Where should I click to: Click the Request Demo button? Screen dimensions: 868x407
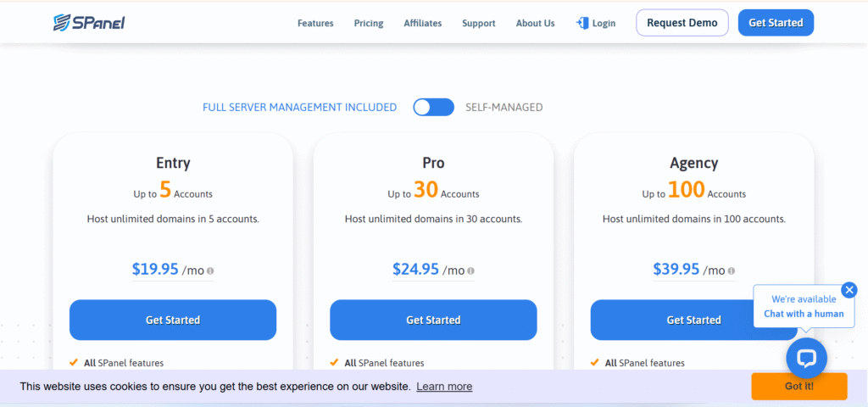coord(682,23)
